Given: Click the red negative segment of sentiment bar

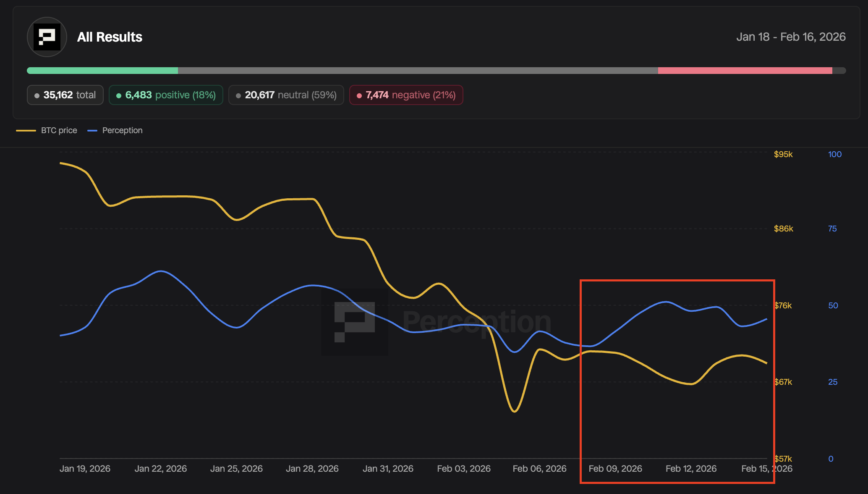Looking at the screenshot, I should (745, 71).
